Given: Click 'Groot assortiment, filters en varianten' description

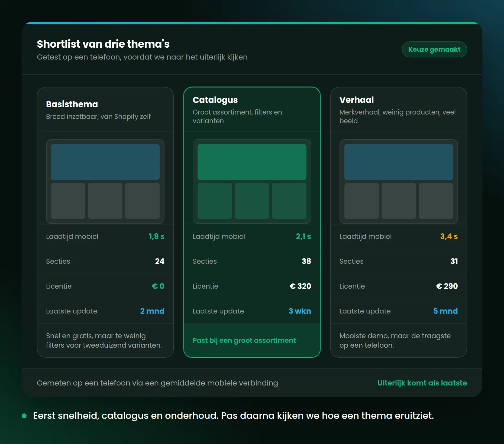Looking at the screenshot, I should click(237, 116).
